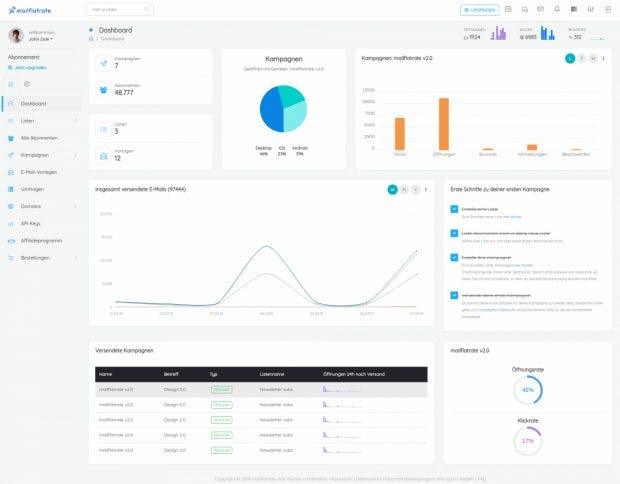Open Alle Abonnenten in the sidebar
620x484 pixels.
tap(39, 138)
